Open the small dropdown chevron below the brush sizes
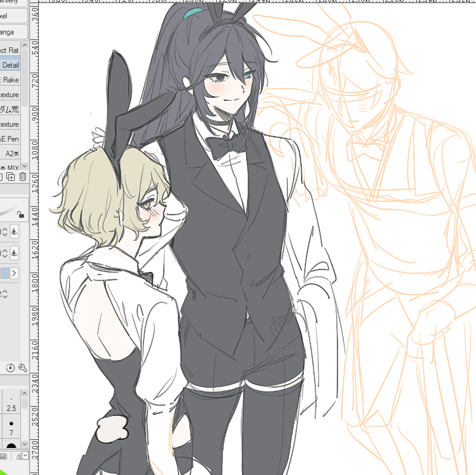This screenshot has width=476, height=475. click(25, 455)
